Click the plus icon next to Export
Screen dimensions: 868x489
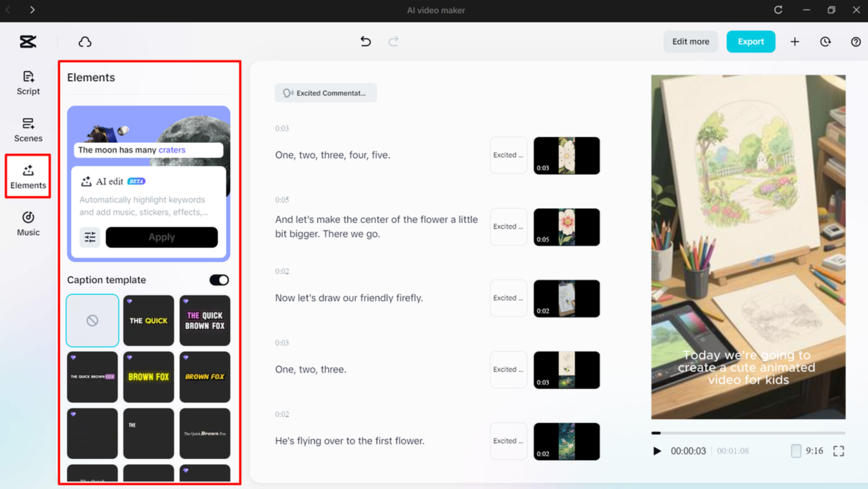[795, 42]
